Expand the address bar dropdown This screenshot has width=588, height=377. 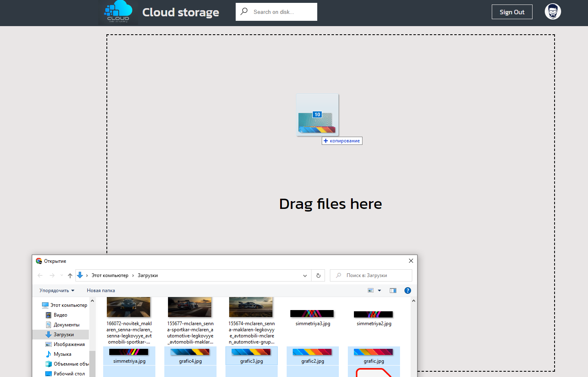(305, 275)
